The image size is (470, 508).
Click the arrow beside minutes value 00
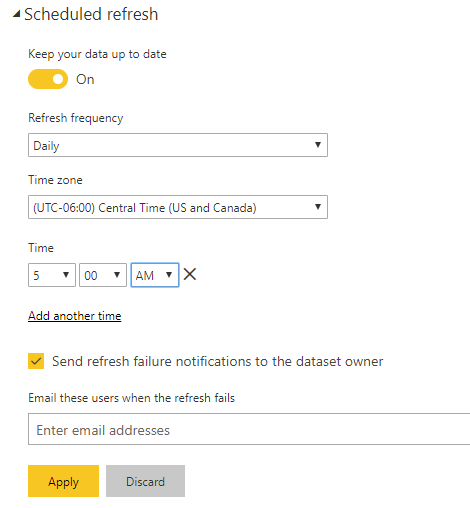[117, 275]
